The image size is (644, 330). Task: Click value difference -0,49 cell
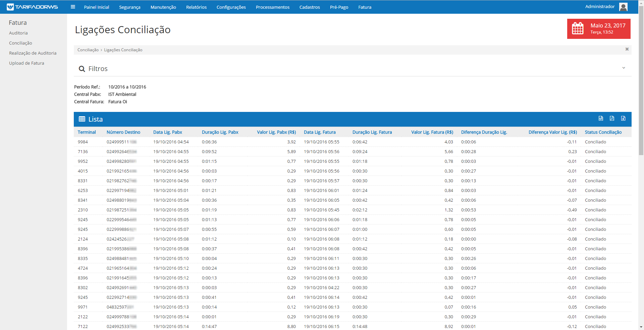pyautogui.click(x=572, y=210)
